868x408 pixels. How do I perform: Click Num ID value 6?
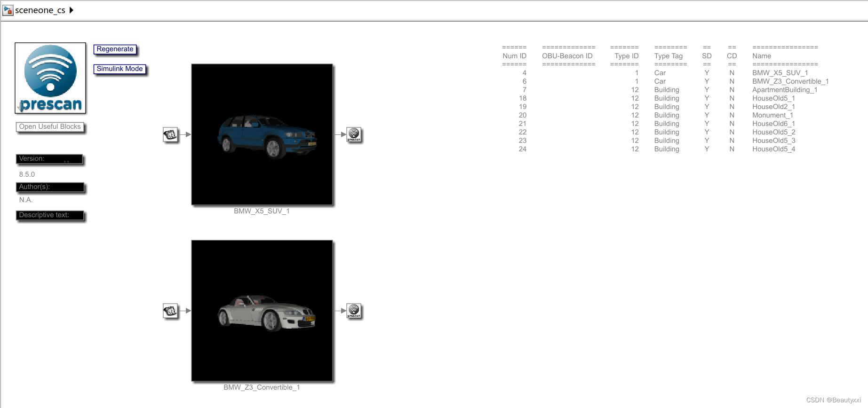tap(524, 81)
